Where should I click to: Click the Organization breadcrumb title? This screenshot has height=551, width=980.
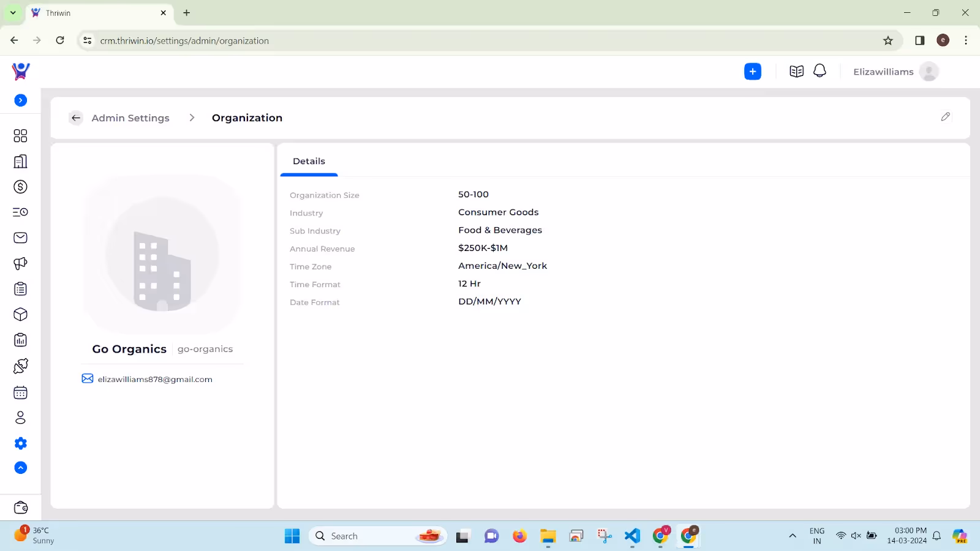[x=247, y=118]
